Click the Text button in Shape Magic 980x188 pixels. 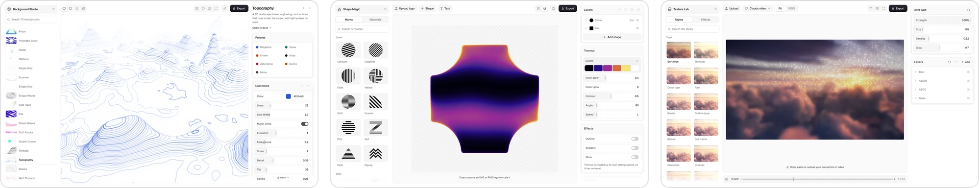[x=445, y=8]
